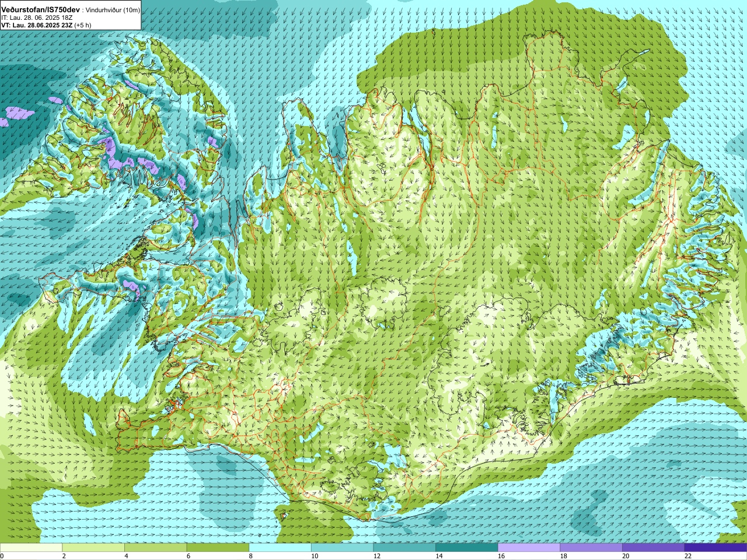The image size is (747, 560).
Task: Click the legend value 18
Action: [x=563, y=556]
